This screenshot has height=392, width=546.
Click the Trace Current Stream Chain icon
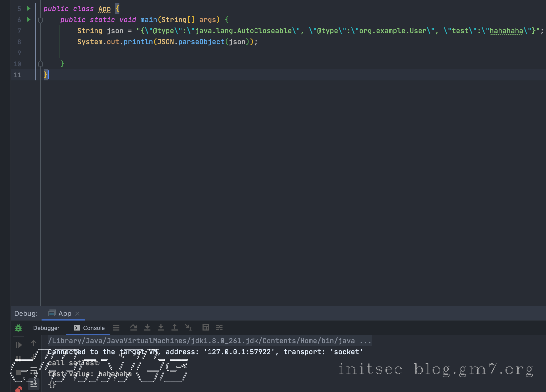(219, 327)
